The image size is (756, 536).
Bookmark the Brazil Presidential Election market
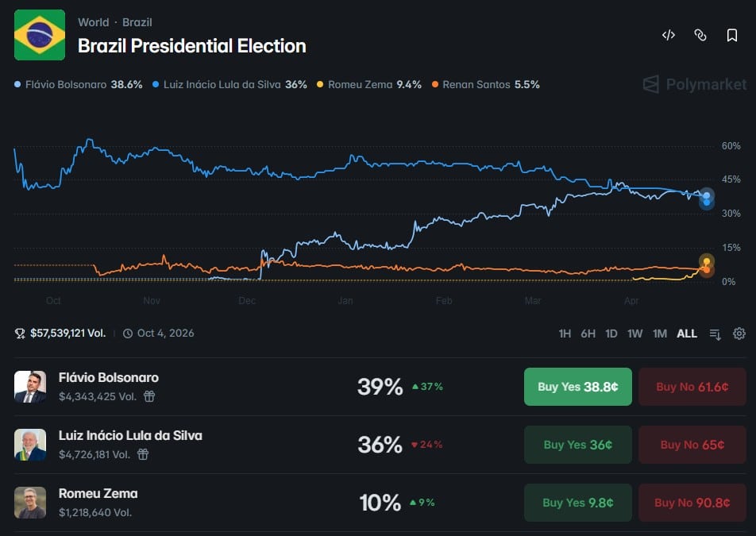tap(732, 35)
